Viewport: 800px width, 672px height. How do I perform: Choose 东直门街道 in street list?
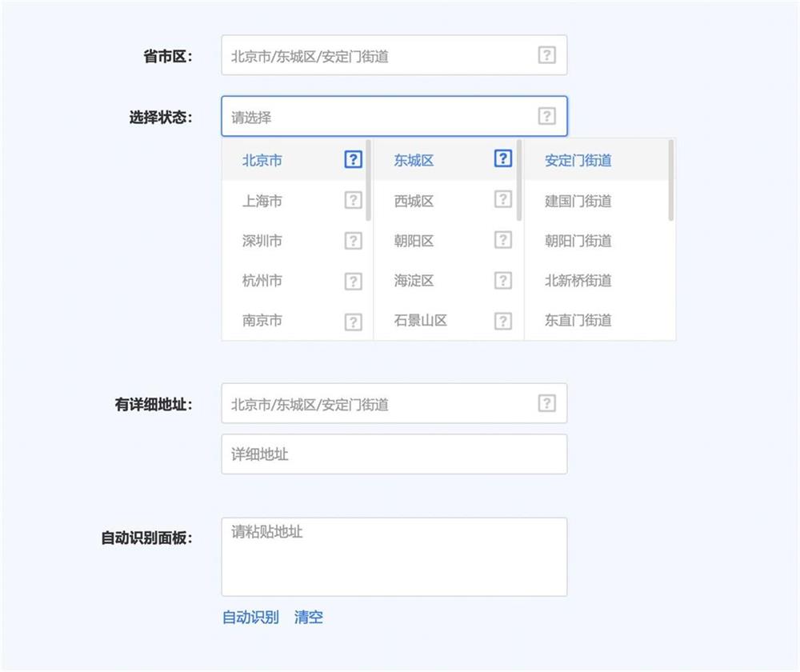pyautogui.click(x=578, y=321)
